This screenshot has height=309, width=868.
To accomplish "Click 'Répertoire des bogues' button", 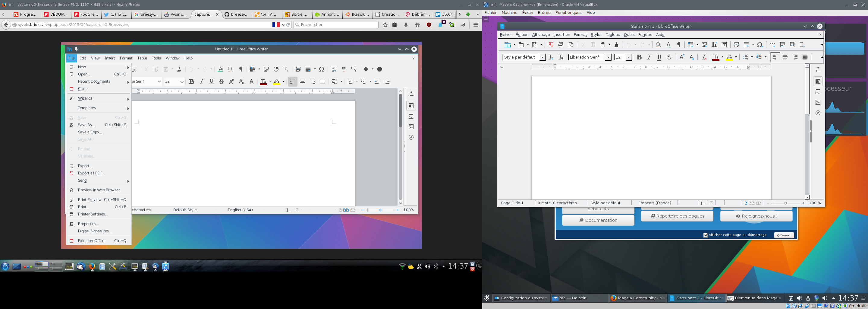I will [x=677, y=216].
